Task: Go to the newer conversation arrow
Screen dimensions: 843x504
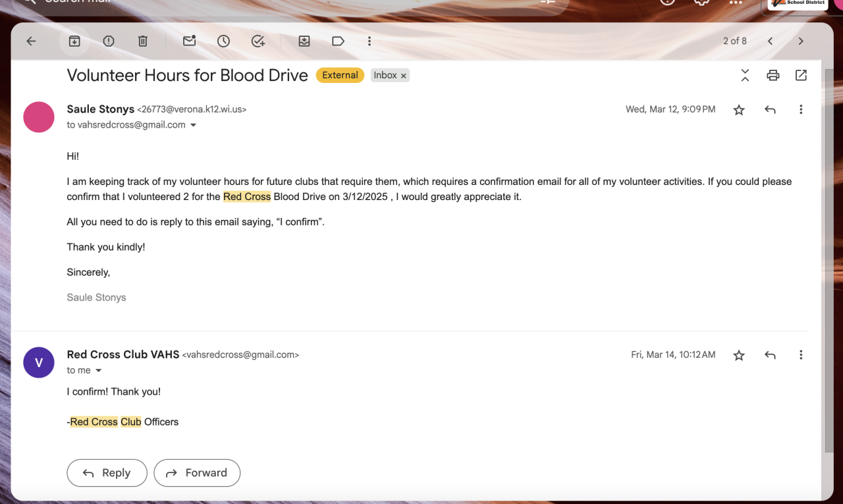Action: (x=770, y=41)
